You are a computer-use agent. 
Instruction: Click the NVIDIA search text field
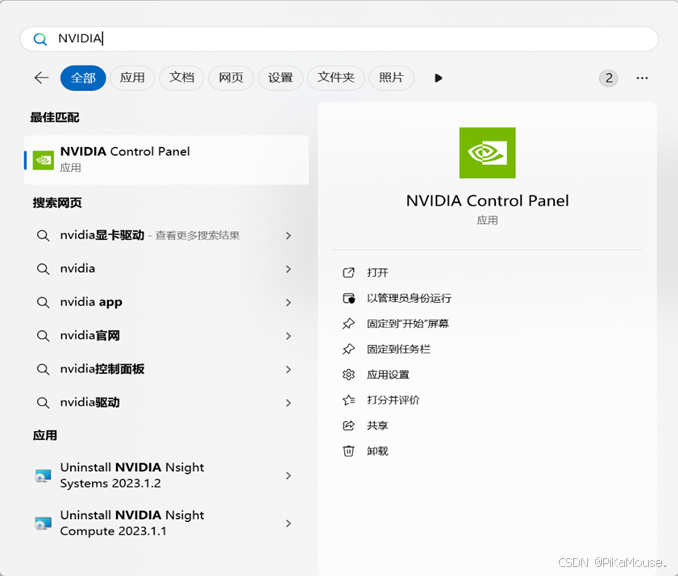(339, 39)
